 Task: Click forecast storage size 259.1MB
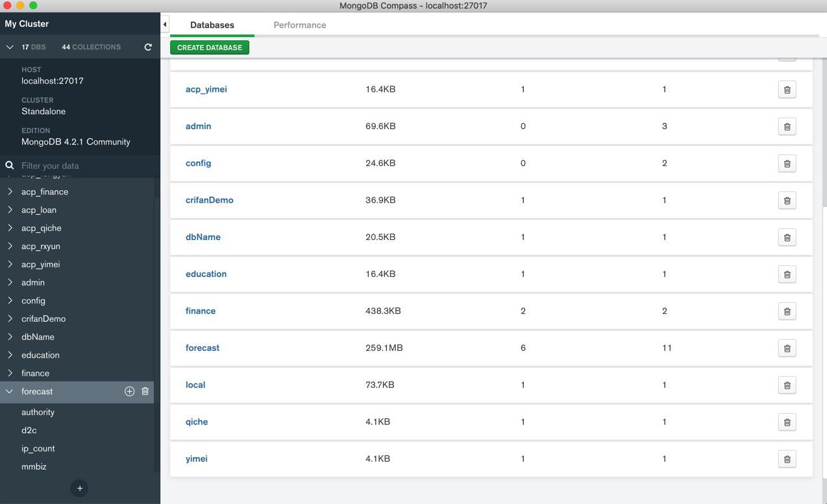(384, 348)
